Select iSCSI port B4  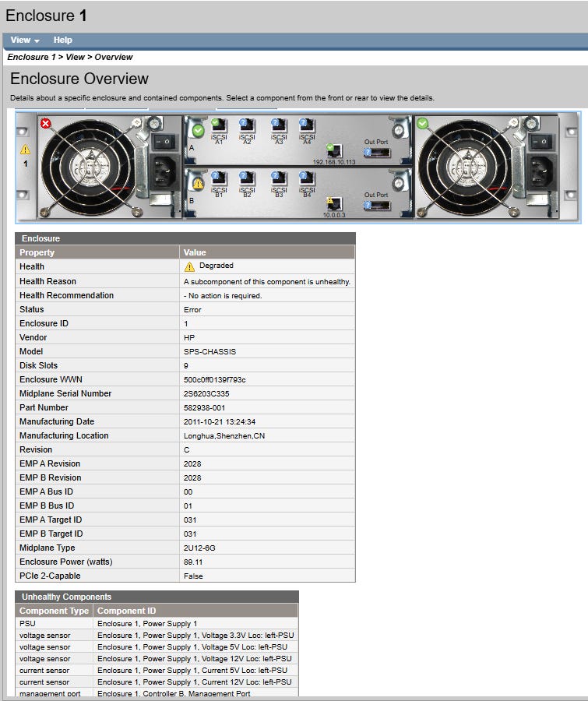tap(307, 179)
